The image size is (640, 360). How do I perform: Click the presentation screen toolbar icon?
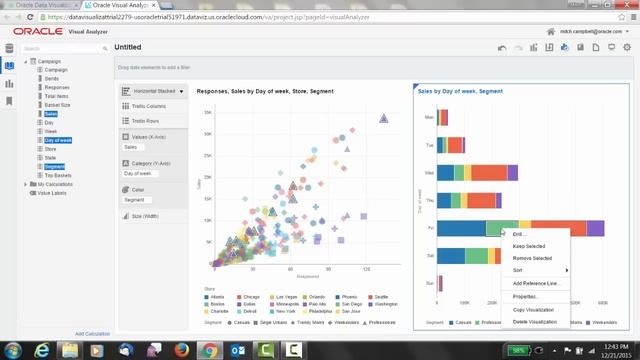point(611,47)
